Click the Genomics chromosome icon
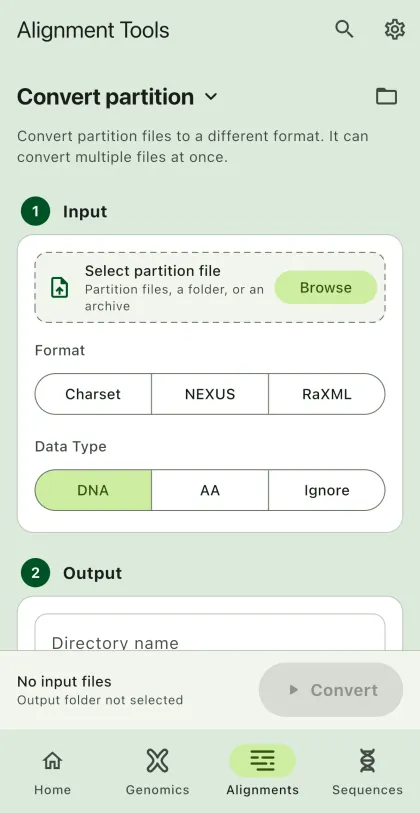The height and width of the screenshot is (813, 420). click(157, 761)
